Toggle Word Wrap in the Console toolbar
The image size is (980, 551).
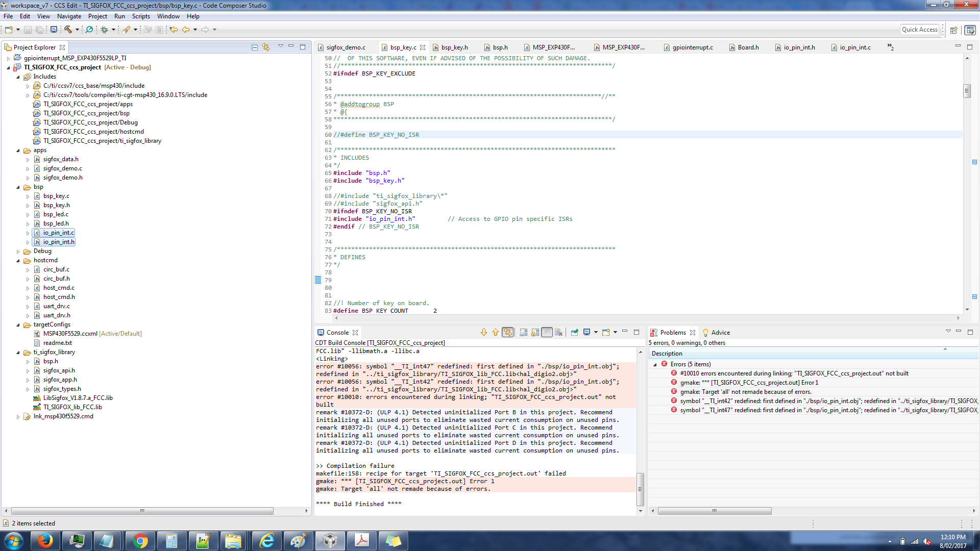[547, 332]
